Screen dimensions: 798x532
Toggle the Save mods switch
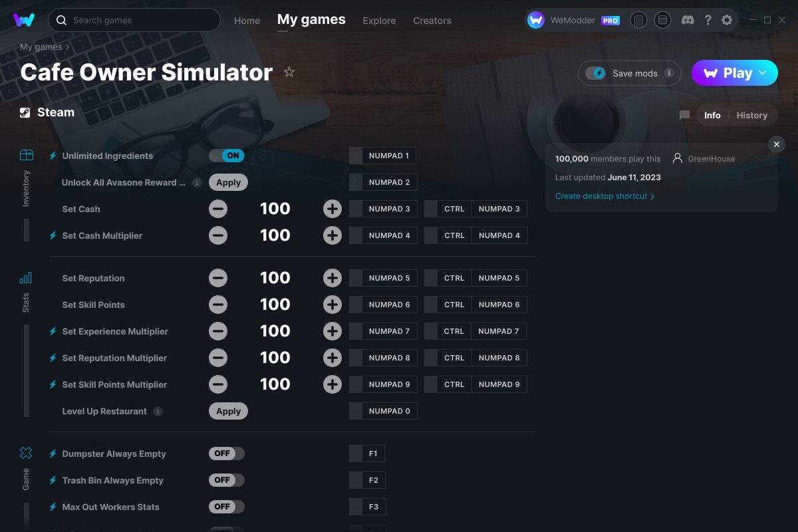tap(595, 73)
